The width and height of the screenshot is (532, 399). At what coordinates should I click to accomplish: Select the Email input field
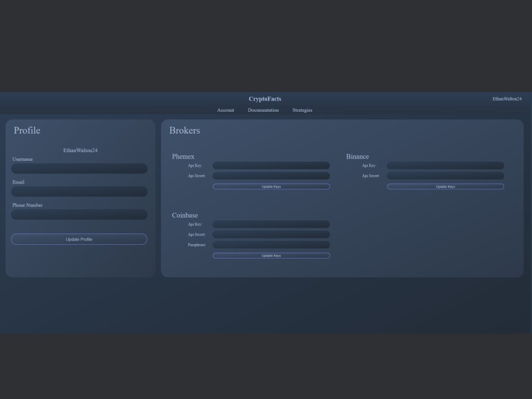(79, 192)
